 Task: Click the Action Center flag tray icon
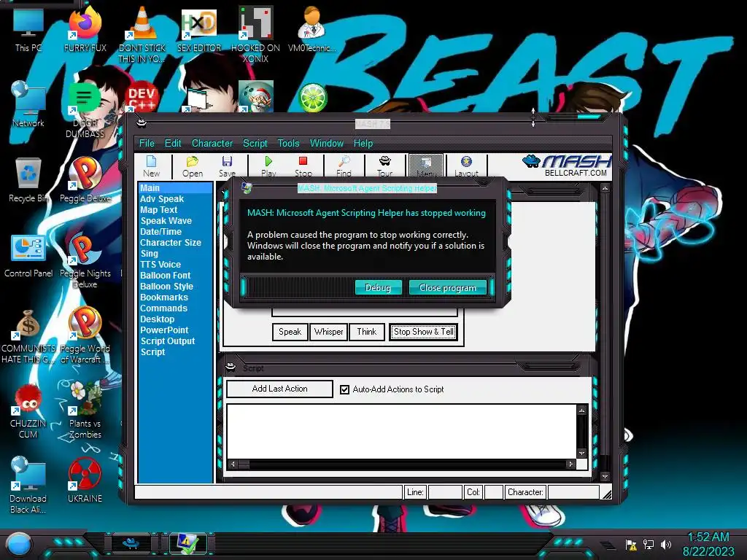631,545
